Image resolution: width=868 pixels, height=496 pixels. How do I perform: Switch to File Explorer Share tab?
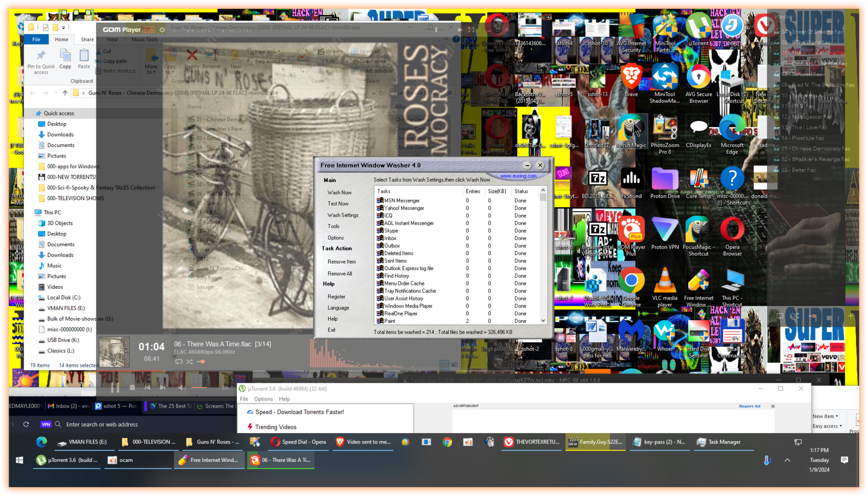[87, 40]
